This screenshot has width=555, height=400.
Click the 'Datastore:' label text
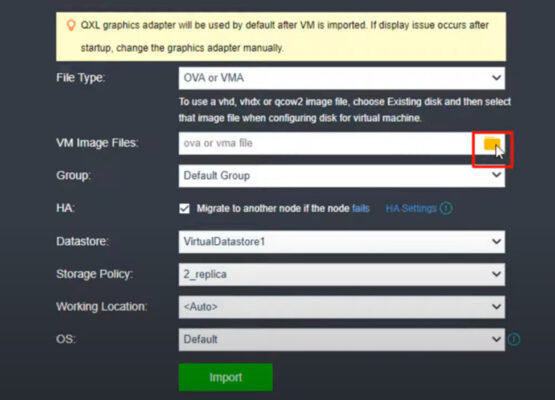(x=82, y=241)
